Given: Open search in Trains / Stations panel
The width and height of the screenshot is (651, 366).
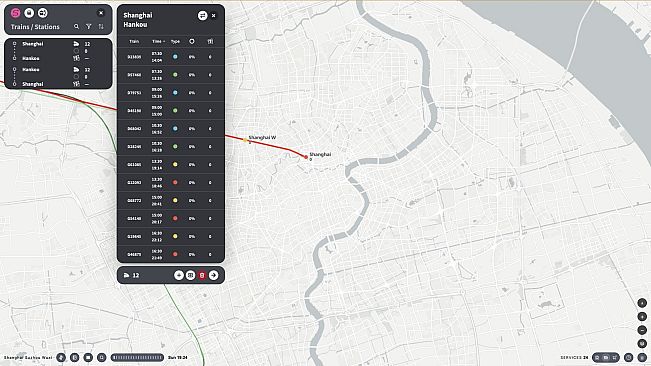Looking at the screenshot, I should coord(76,27).
